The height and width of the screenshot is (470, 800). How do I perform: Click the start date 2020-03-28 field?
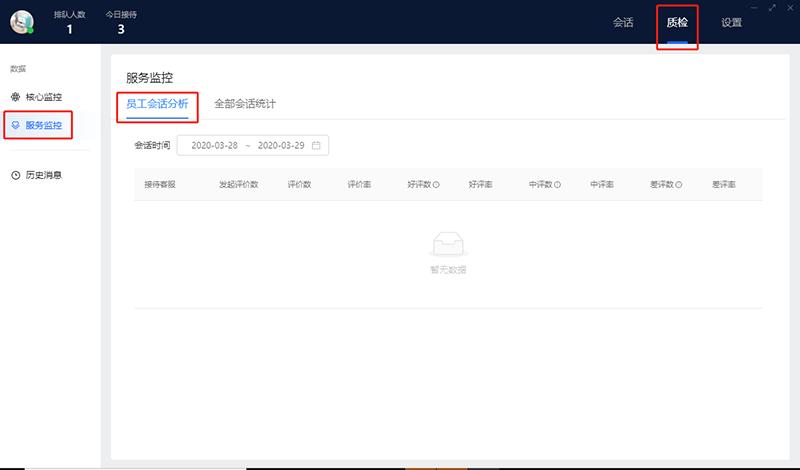(214, 145)
